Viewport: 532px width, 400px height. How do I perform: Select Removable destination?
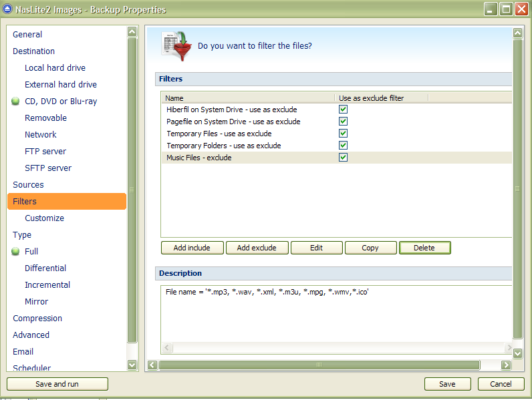tap(46, 118)
